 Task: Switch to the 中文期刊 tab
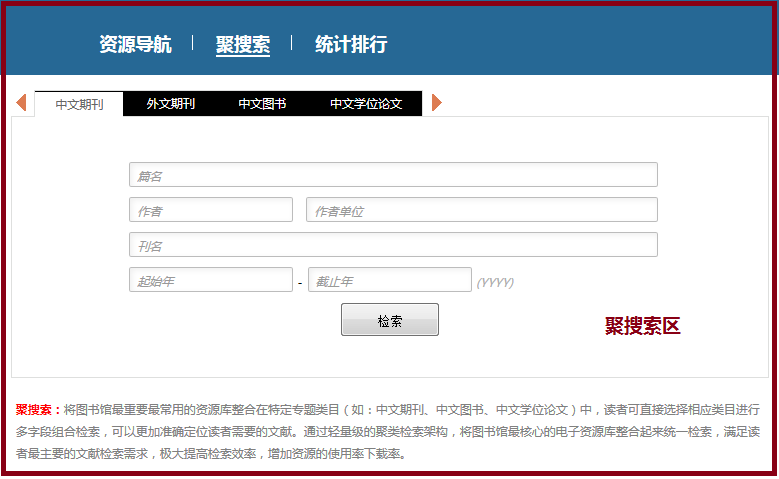79,104
